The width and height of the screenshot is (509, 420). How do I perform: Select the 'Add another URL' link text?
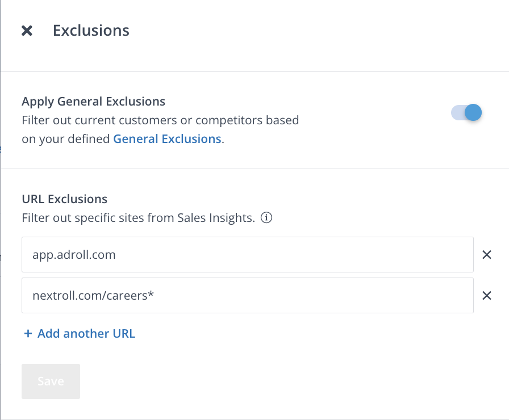86,334
